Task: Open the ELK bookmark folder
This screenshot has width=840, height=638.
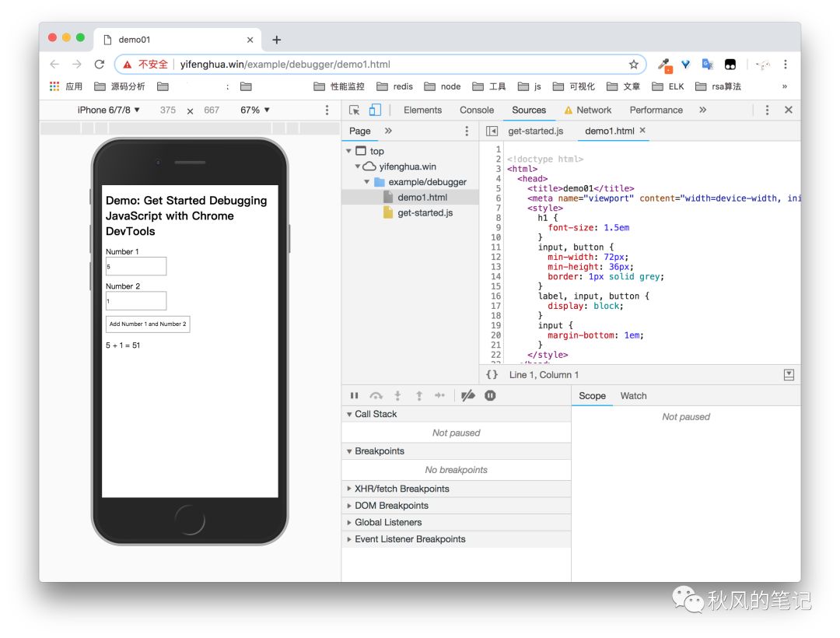Action: pyautogui.click(x=668, y=86)
